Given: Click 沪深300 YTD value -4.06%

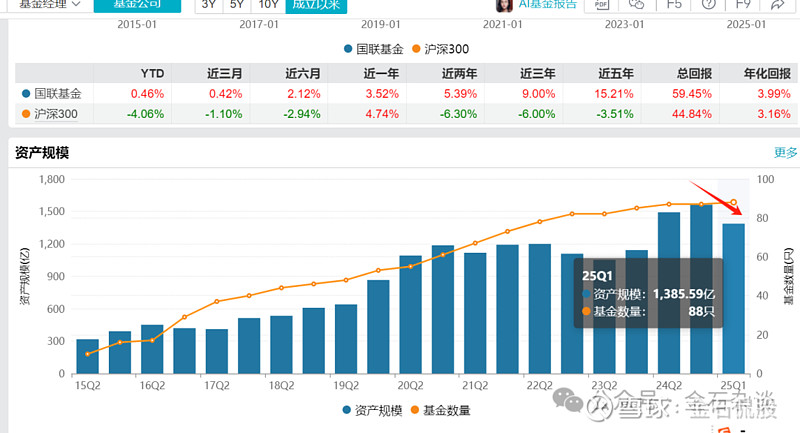Looking at the screenshot, I should tap(145, 114).
